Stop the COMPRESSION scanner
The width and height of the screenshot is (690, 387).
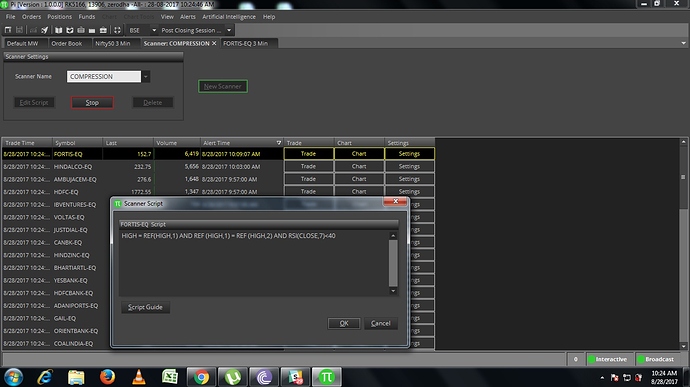pos(92,103)
